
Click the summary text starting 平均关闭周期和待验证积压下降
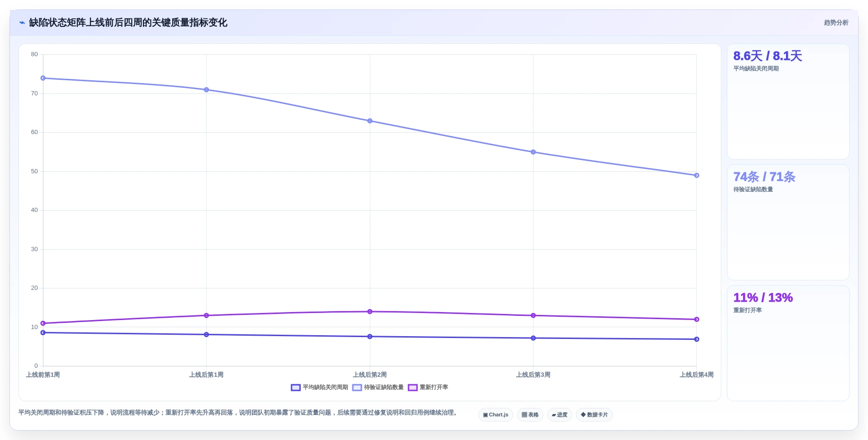pyautogui.click(x=239, y=413)
